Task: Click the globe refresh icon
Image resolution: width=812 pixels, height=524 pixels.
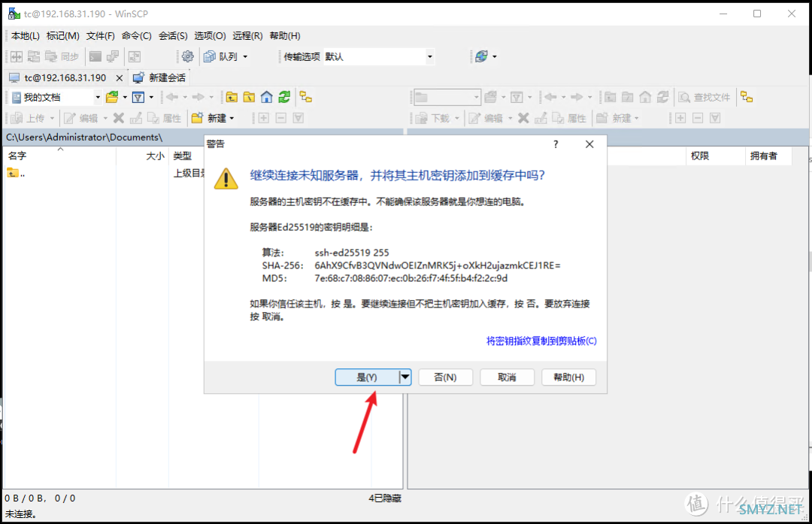Action: 482,56
